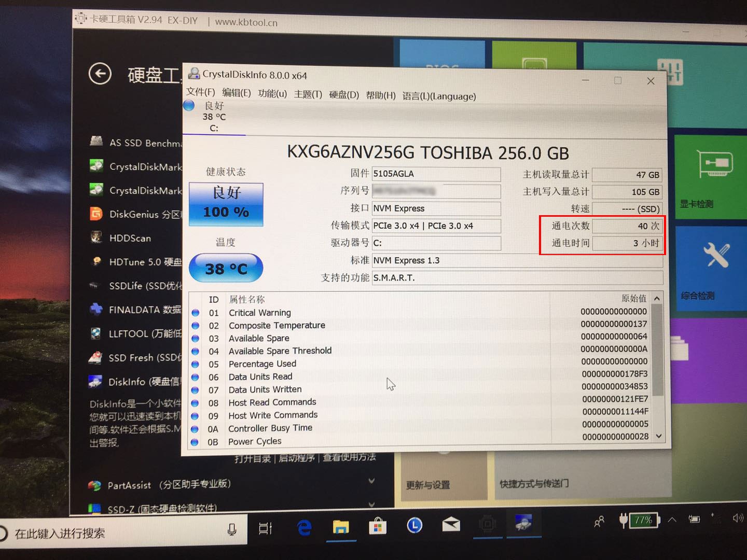This screenshot has height=560, width=747.
Task: Click the 良好 100% health status button
Action: click(x=226, y=204)
